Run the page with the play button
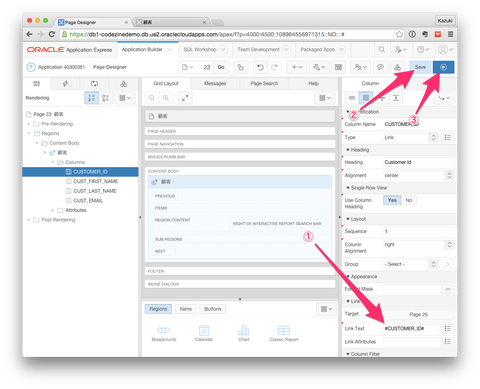The width and height of the screenshot is (480, 389). point(443,67)
